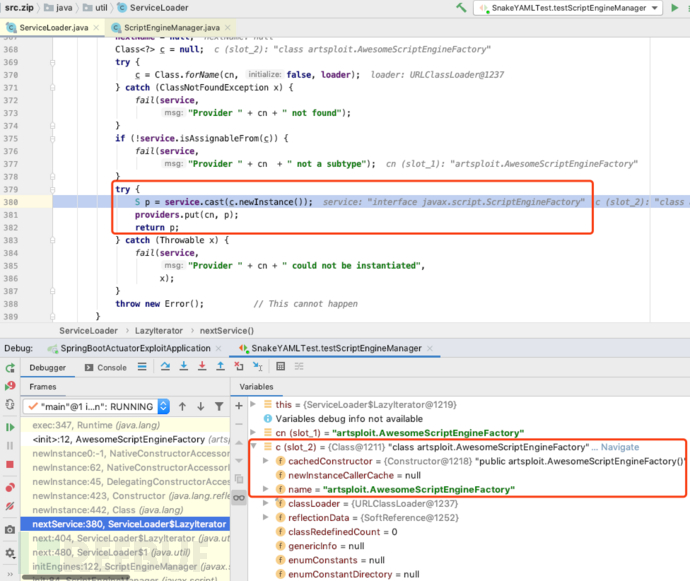Viewport: 690px width, 581px height.
Task: Click the Step Into icon
Action: (184, 366)
